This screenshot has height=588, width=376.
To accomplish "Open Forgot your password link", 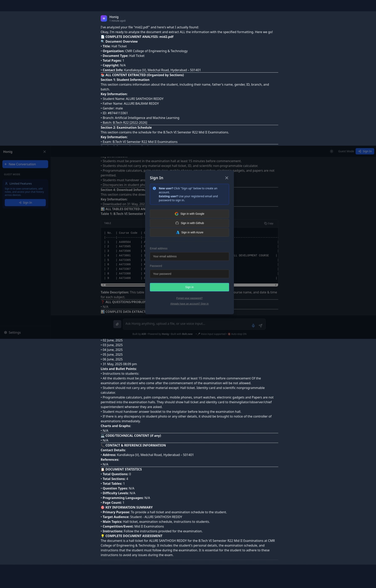I will pyautogui.click(x=189, y=298).
